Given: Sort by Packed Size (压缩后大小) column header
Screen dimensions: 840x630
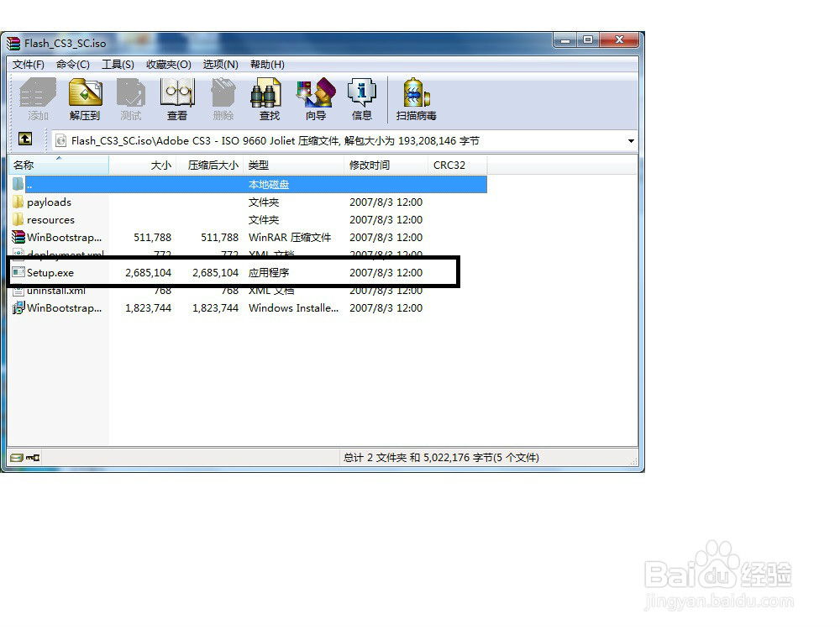Looking at the screenshot, I should pos(210,165).
